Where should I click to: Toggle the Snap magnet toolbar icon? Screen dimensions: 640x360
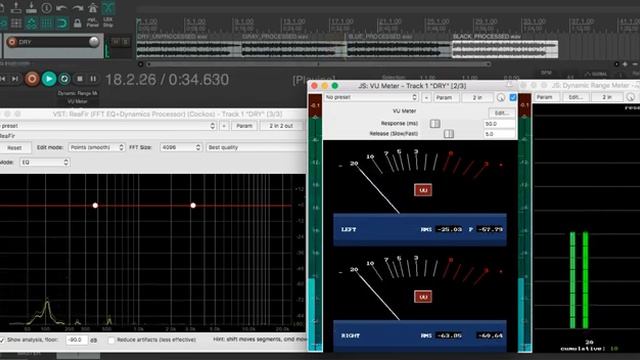(x=62, y=23)
